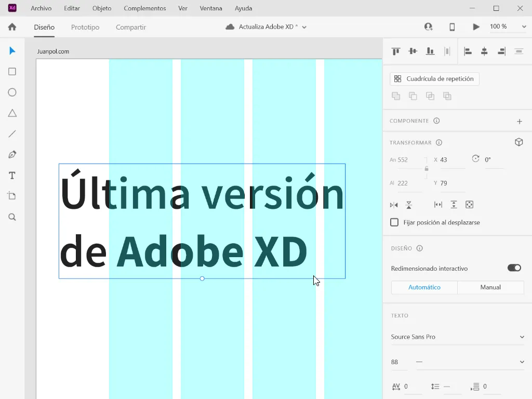Toggle Redimensionado interactivo switch
532x399 pixels.
click(x=514, y=268)
